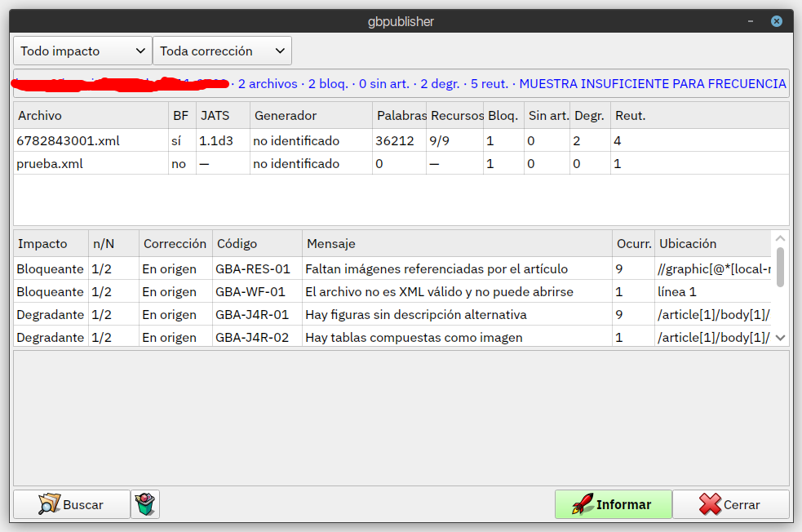
Task: Sort by the Generador column header
Action: pyautogui.click(x=311, y=116)
